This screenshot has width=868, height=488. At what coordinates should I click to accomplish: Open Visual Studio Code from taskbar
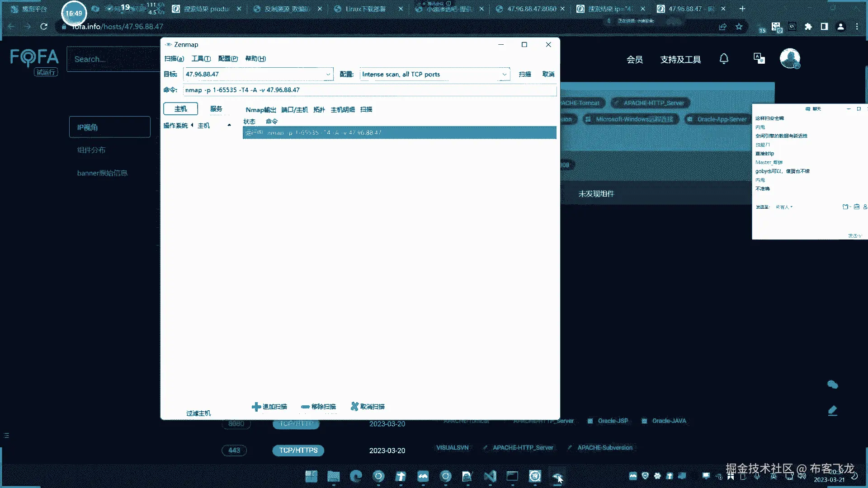(490, 476)
